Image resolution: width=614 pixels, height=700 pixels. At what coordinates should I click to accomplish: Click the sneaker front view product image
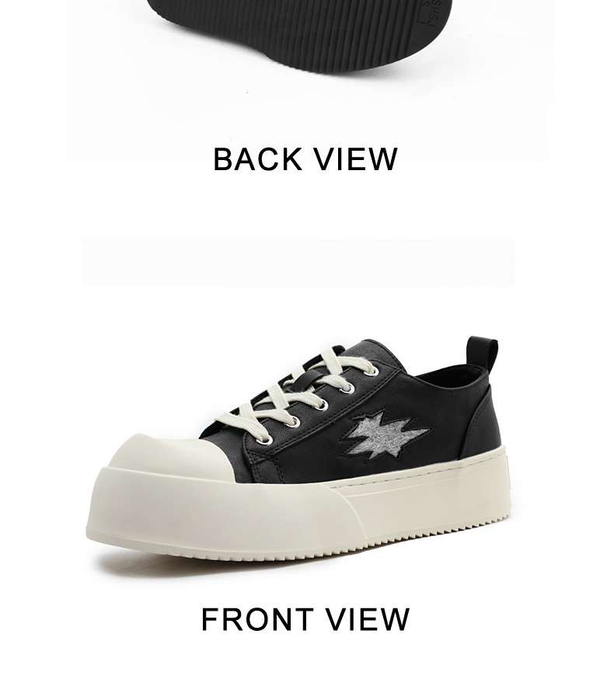(x=298, y=451)
